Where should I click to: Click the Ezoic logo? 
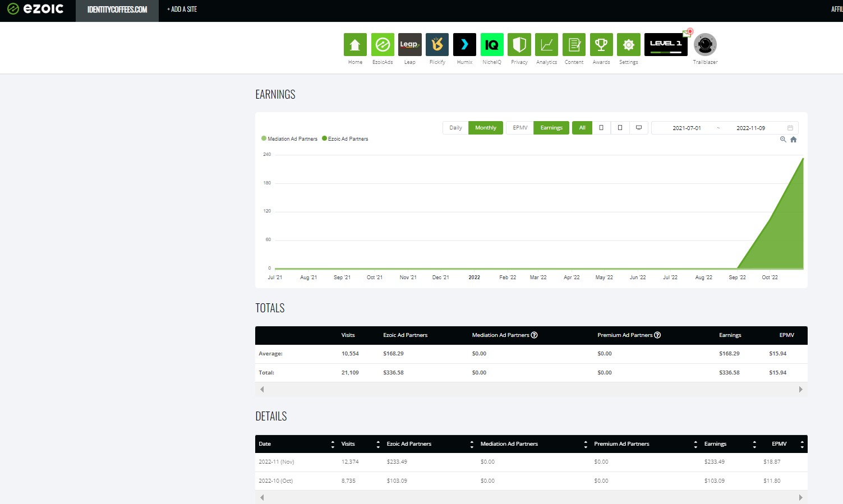35,9
